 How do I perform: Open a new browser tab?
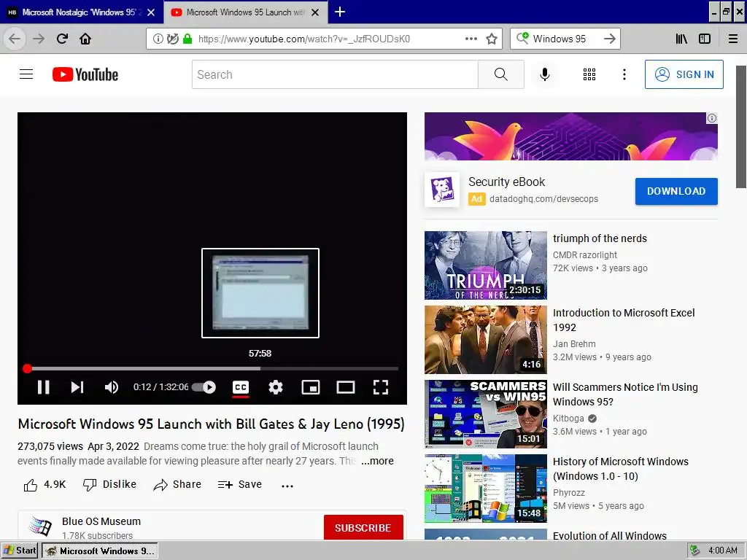pyautogui.click(x=340, y=12)
